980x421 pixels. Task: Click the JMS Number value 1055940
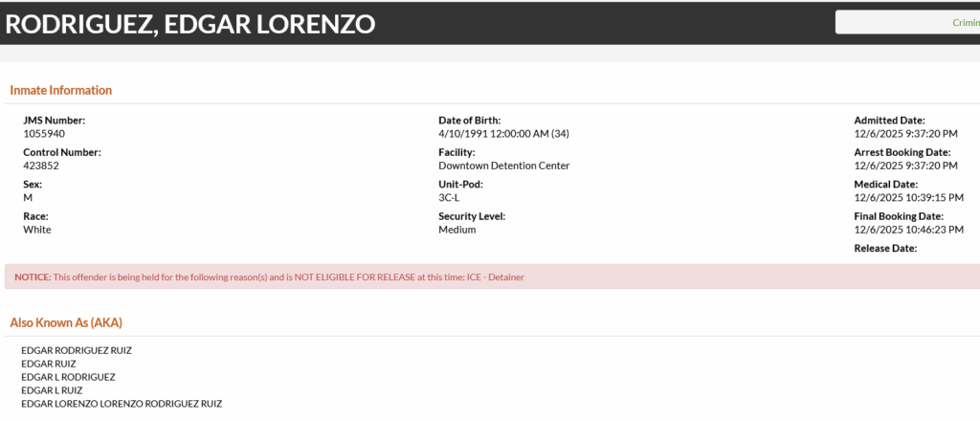point(44,134)
